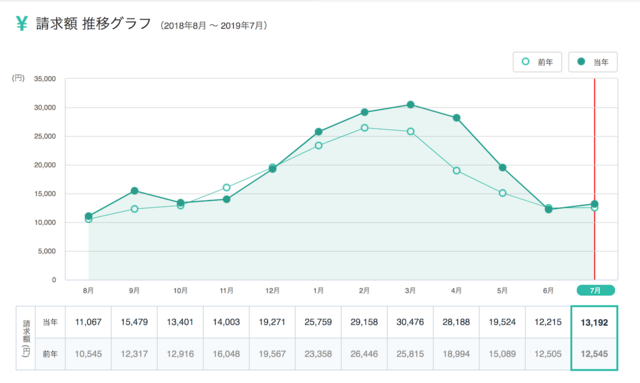
Task: Click the 8月 axis label
Action: [88, 290]
